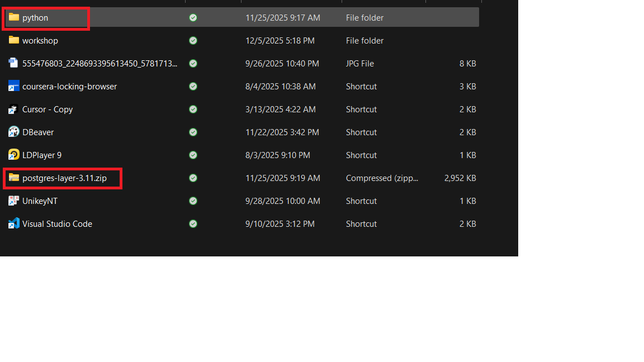
Task: Click the sync status checkmark for python
Action: [x=193, y=18]
